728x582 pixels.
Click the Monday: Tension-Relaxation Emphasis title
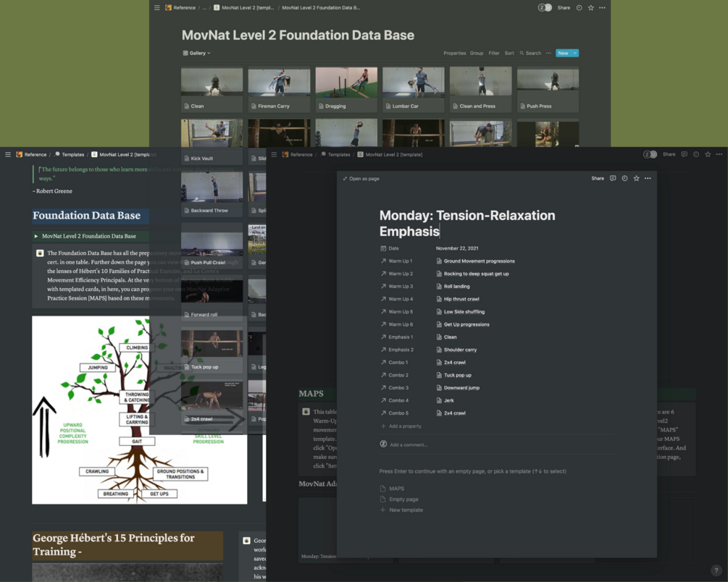pos(467,223)
